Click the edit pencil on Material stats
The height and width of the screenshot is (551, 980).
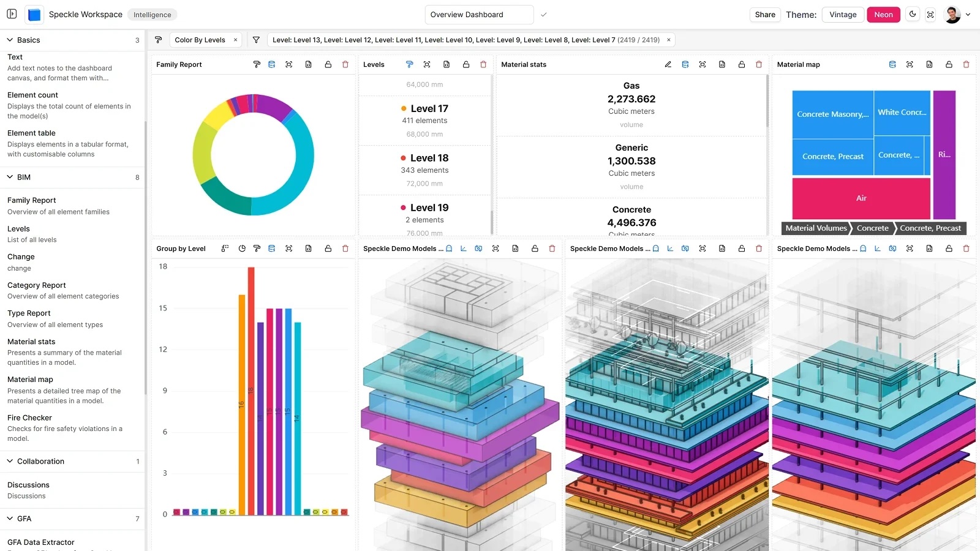click(x=668, y=64)
